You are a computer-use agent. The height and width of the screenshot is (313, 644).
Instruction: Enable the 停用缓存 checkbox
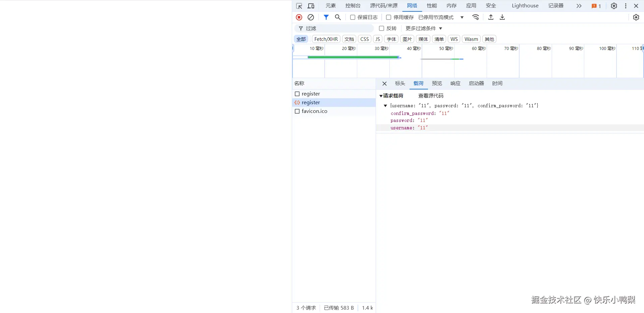point(388,17)
